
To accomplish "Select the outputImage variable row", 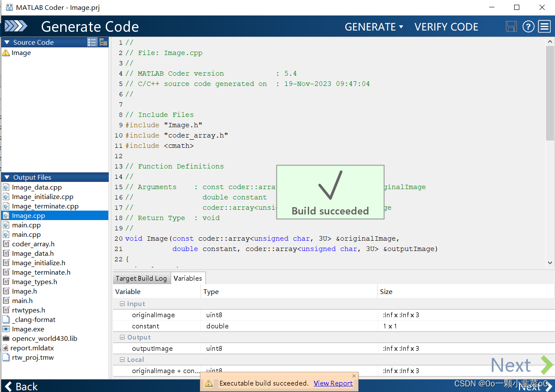I will coord(334,349).
